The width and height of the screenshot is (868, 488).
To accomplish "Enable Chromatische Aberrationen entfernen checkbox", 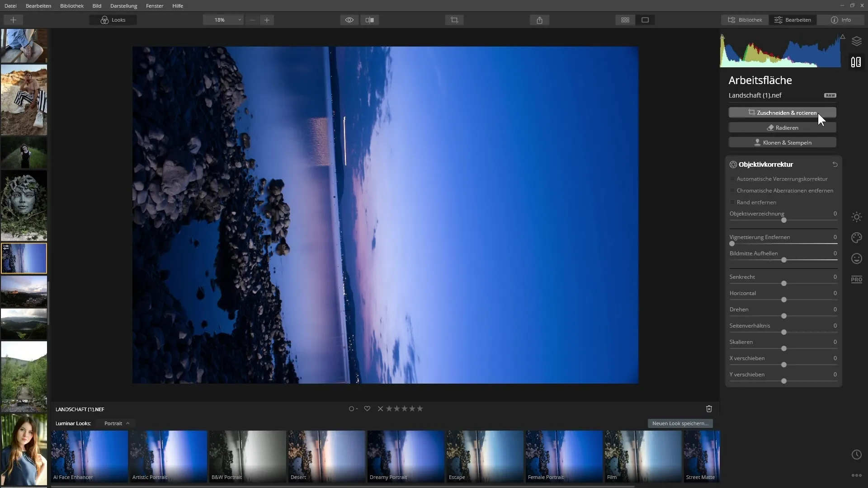I will tap(732, 191).
